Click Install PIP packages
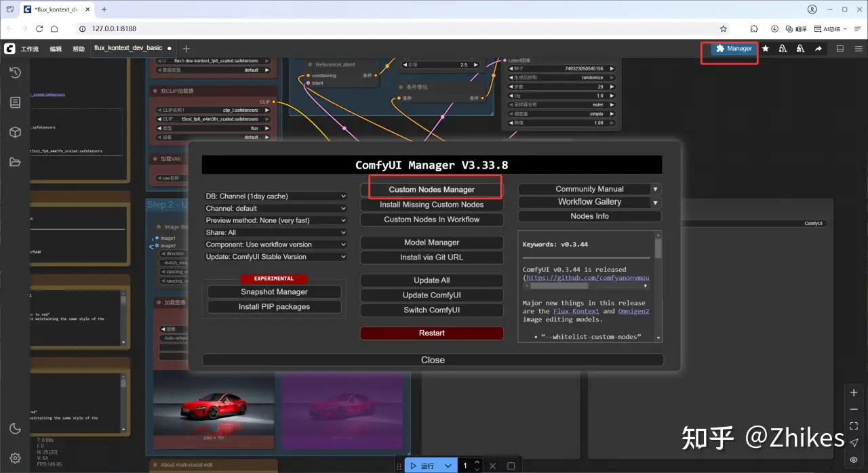The image size is (868, 473). (x=274, y=307)
